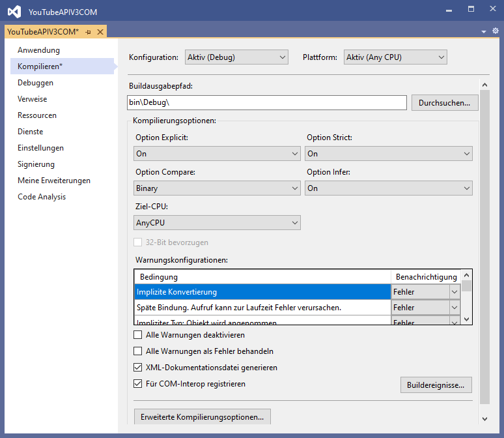Open the Verweise page
The height and width of the screenshot is (438, 504).
[32, 99]
